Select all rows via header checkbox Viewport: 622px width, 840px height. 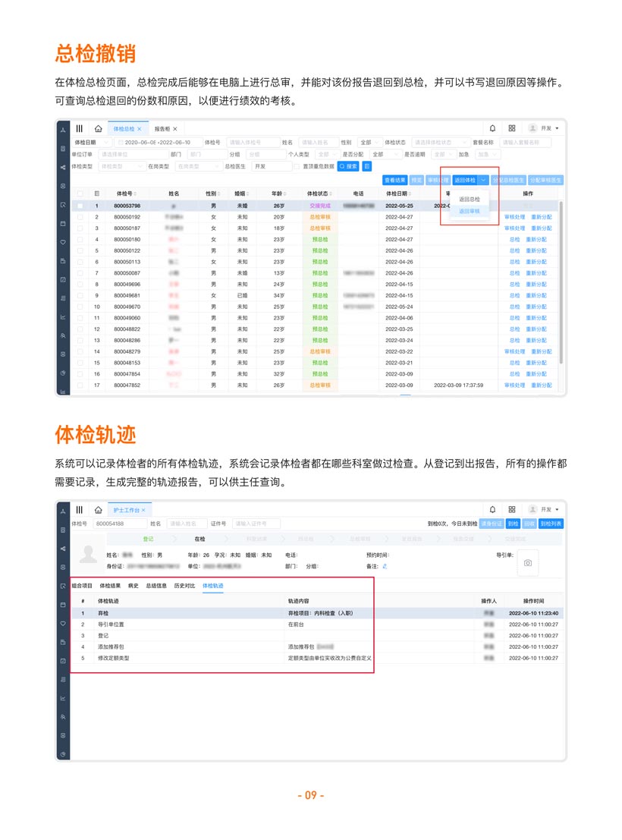click(x=80, y=194)
